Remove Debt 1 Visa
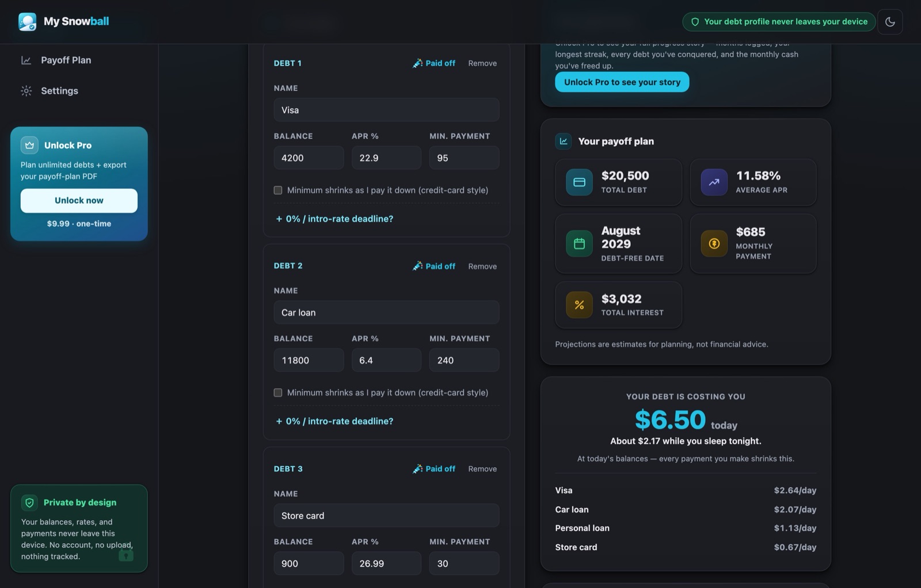This screenshot has width=921, height=588. pyautogui.click(x=482, y=63)
